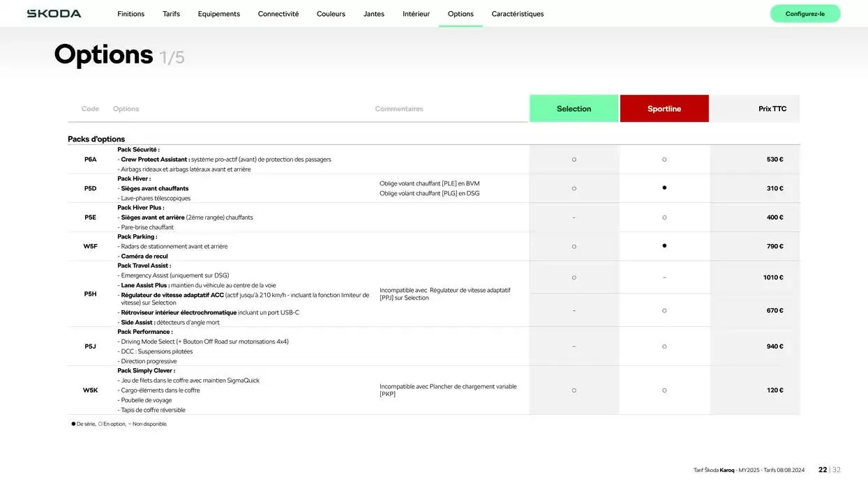Click the Škoda logo
This screenshot has width=868, height=488.
click(54, 14)
